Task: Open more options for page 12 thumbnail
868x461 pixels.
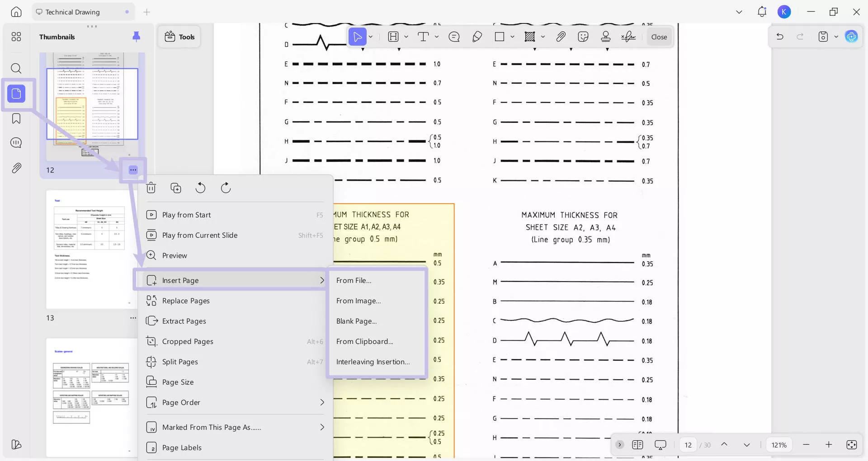Action: click(133, 170)
